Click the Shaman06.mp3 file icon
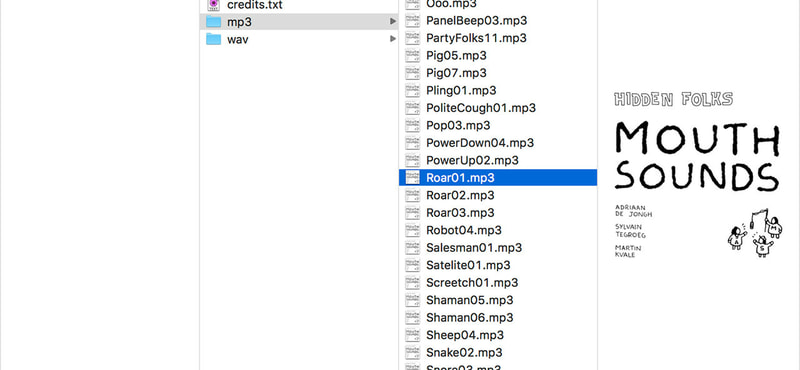Screen dimensions: 800x370 click(412, 317)
